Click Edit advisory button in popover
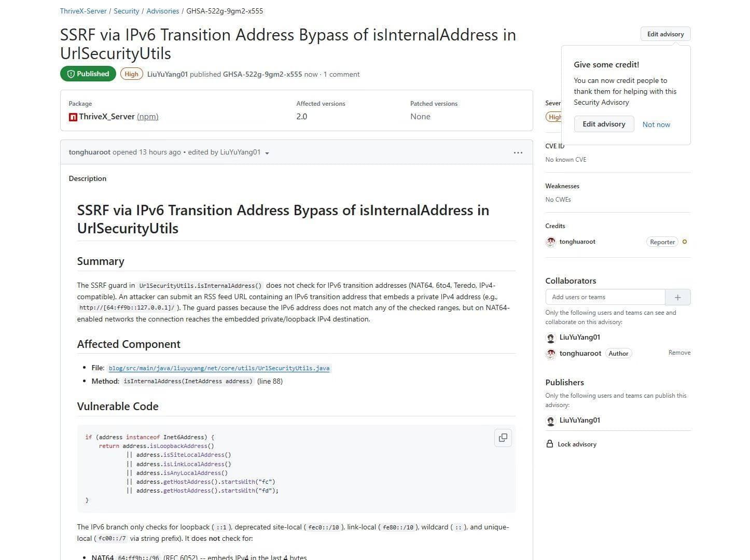The image size is (750, 560). [x=604, y=124]
